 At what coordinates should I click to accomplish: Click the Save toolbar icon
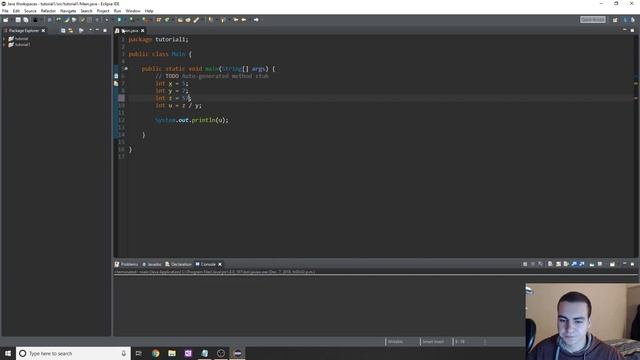coord(18,20)
